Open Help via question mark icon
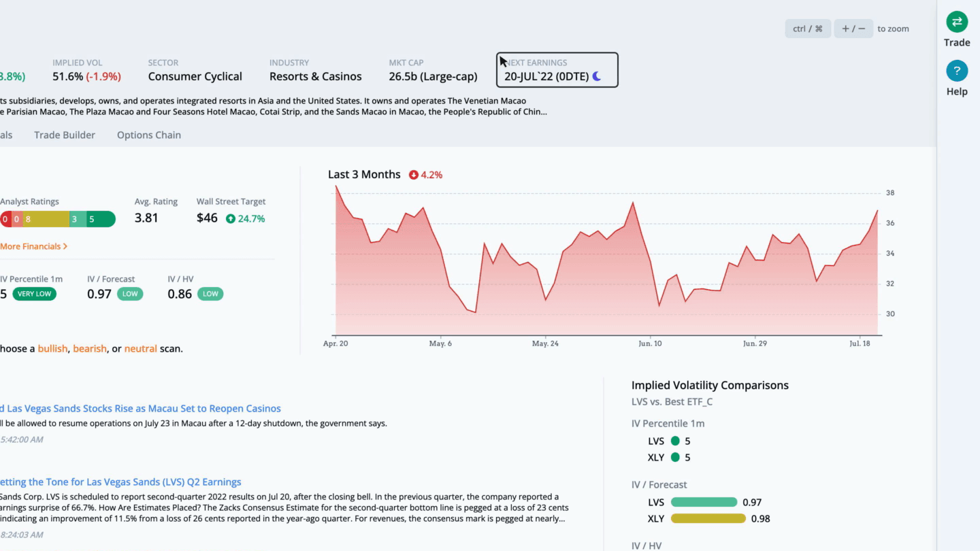The height and width of the screenshot is (551, 980). point(957,71)
